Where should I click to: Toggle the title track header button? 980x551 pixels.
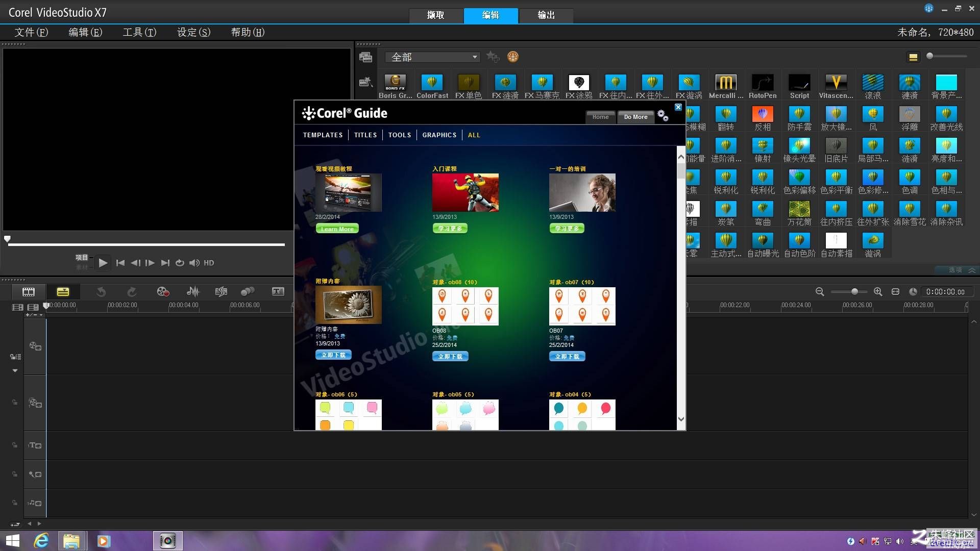[35, 445]
